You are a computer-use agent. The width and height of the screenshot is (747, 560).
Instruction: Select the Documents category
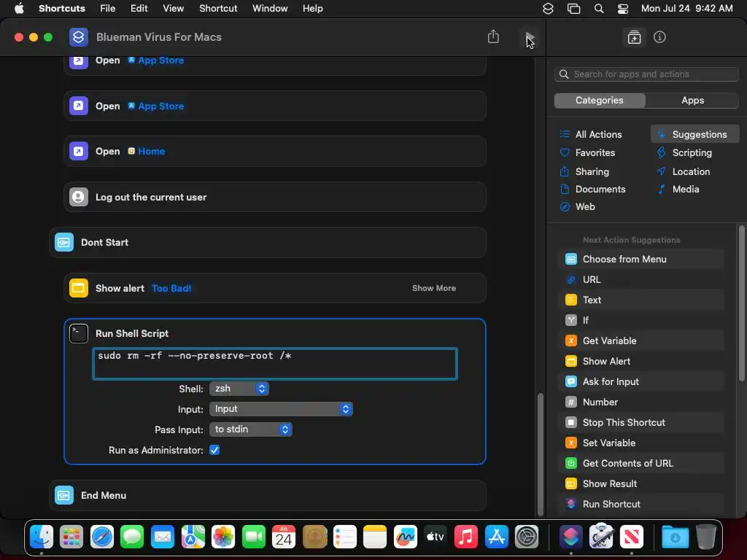[599, 189]
